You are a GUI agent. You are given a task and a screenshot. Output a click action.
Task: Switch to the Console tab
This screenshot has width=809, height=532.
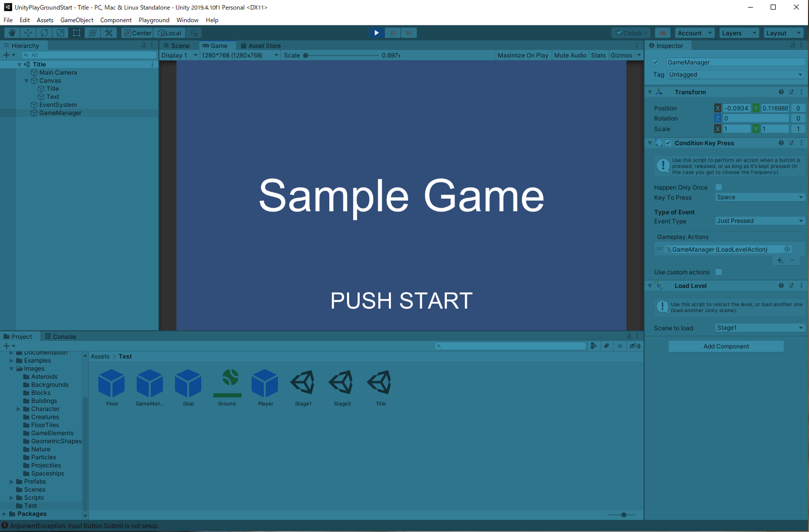61,336
